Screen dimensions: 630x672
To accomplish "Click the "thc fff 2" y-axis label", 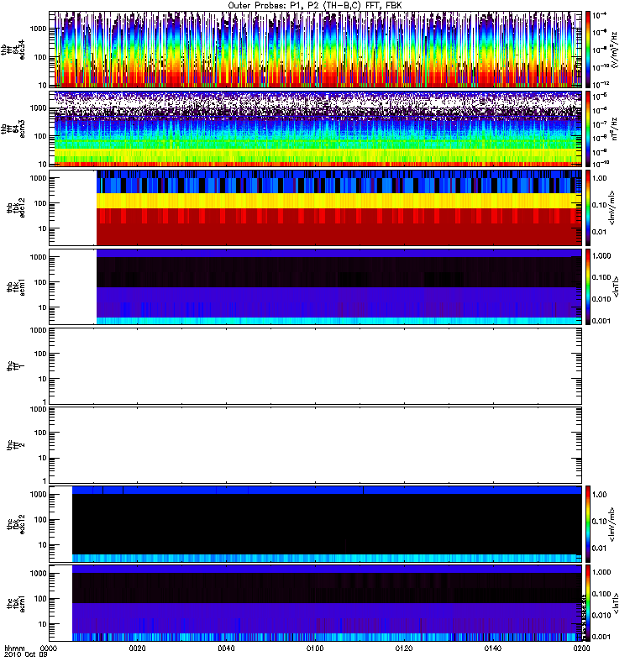I will [x=16, y=445].
